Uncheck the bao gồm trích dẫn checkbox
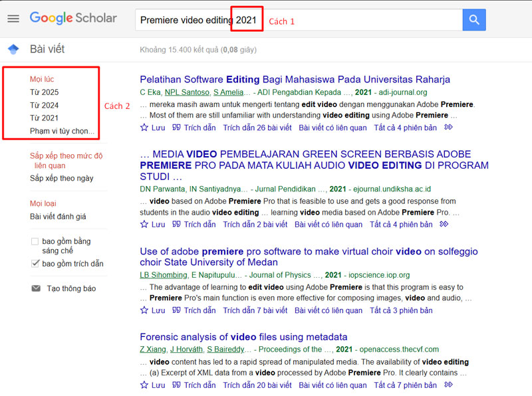This screenshot has width=532, height=396. [35, 264]
